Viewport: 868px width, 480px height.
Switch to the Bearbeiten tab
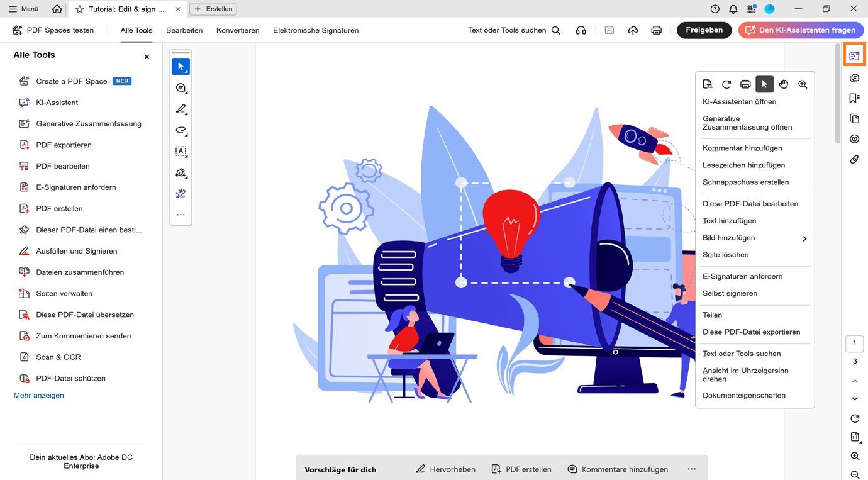(184, 30)
